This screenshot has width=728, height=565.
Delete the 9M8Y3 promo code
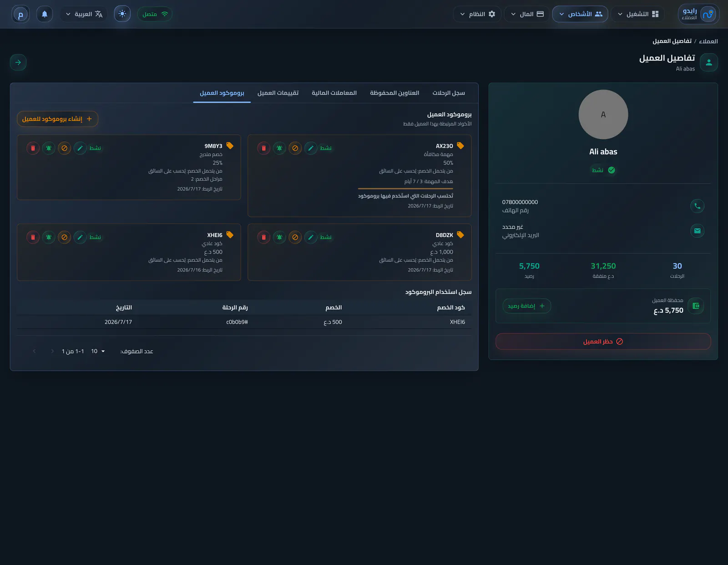click(33, 148)
